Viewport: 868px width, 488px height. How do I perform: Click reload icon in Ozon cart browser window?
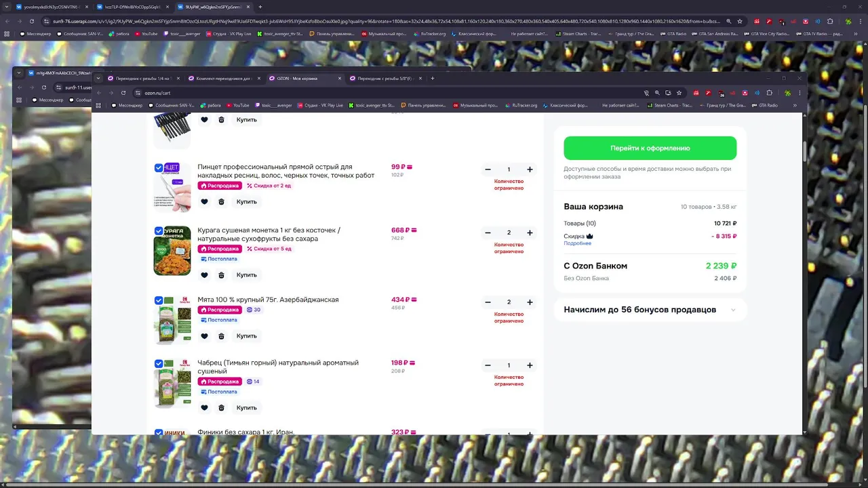tap(123, 93)
